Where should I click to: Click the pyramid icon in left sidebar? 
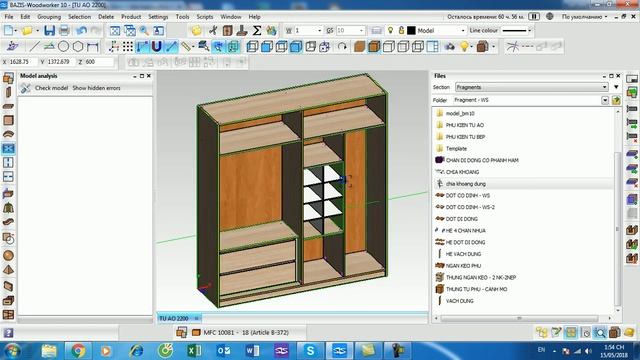tap(8, 270)
